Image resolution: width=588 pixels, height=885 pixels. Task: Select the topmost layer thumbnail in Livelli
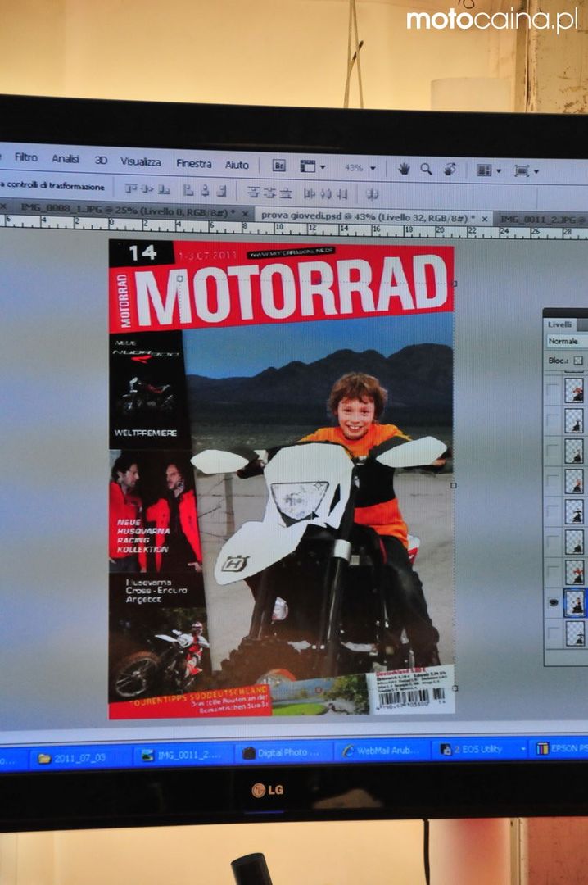click(x=574, y=390)
